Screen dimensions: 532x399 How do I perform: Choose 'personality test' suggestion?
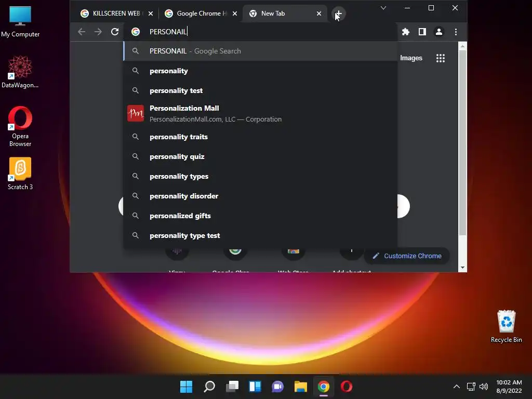coord(260,90)
